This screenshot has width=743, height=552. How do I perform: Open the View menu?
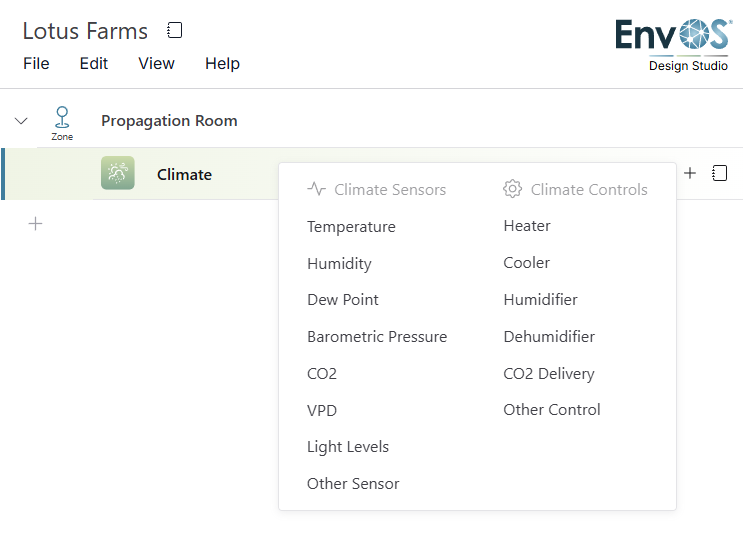[x=156, y=63]
